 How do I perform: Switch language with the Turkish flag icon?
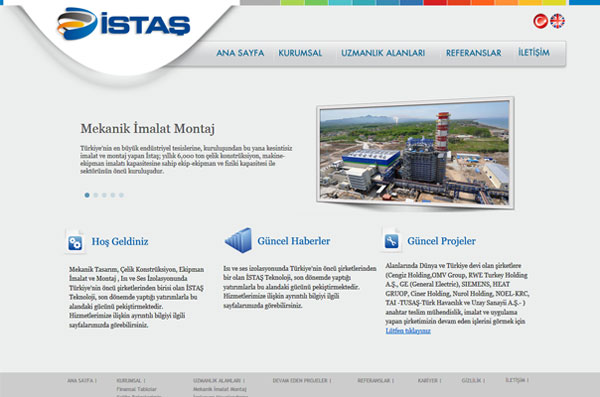[x=540, y=21]
